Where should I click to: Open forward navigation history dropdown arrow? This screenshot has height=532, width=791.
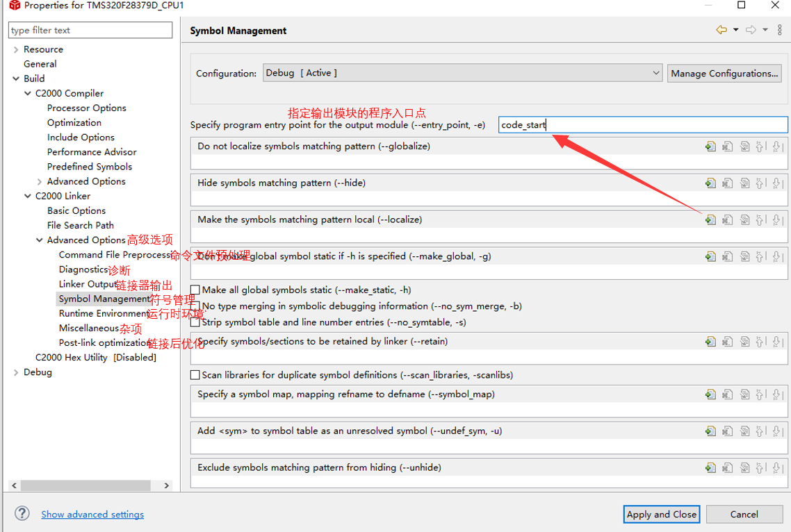click(765, 30)
